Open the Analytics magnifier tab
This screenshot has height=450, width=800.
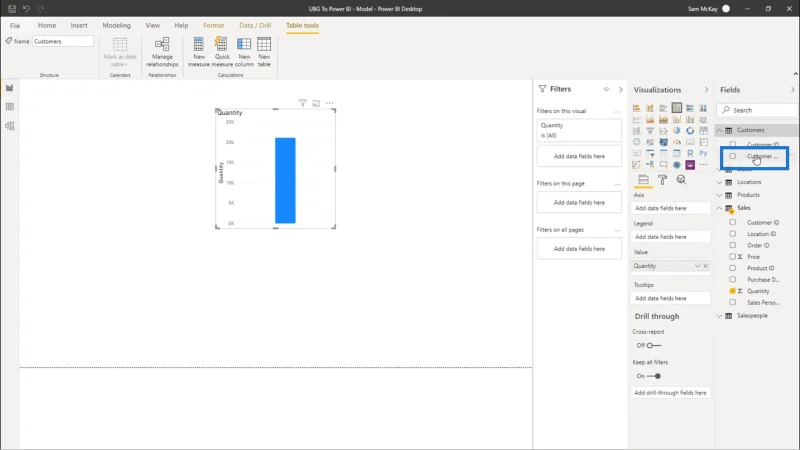pyautogui.click(x=681, y=180)
